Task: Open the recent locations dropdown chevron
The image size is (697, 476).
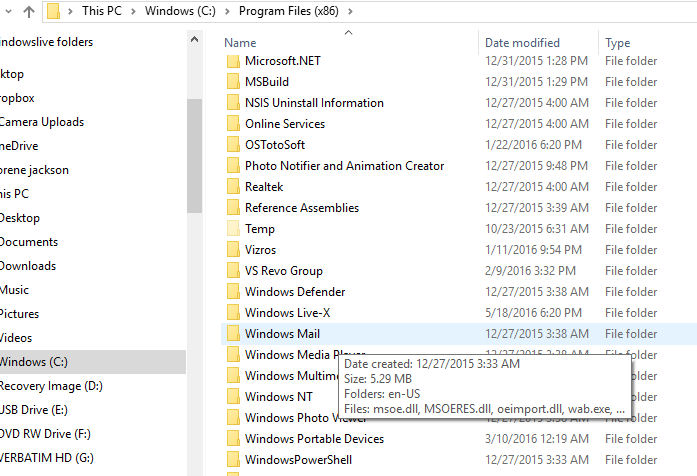Action: [x=8, y=12]
